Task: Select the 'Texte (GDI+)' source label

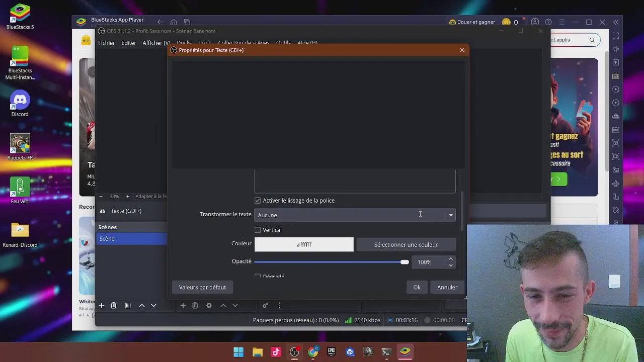Action: (126, 211)
